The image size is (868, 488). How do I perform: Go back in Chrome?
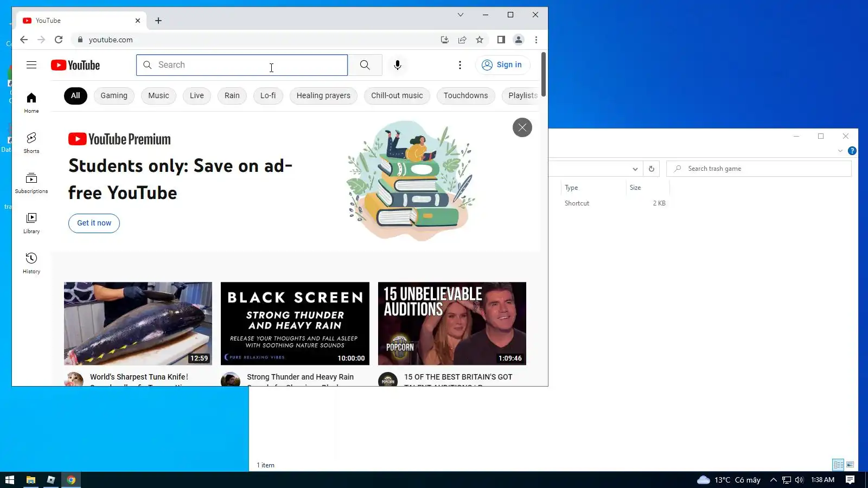(24, 40)
